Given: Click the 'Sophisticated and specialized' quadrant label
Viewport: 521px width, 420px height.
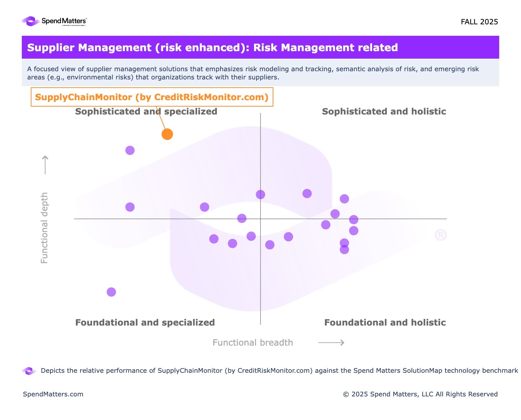Looking at the screenshot, I should (146, 111).
